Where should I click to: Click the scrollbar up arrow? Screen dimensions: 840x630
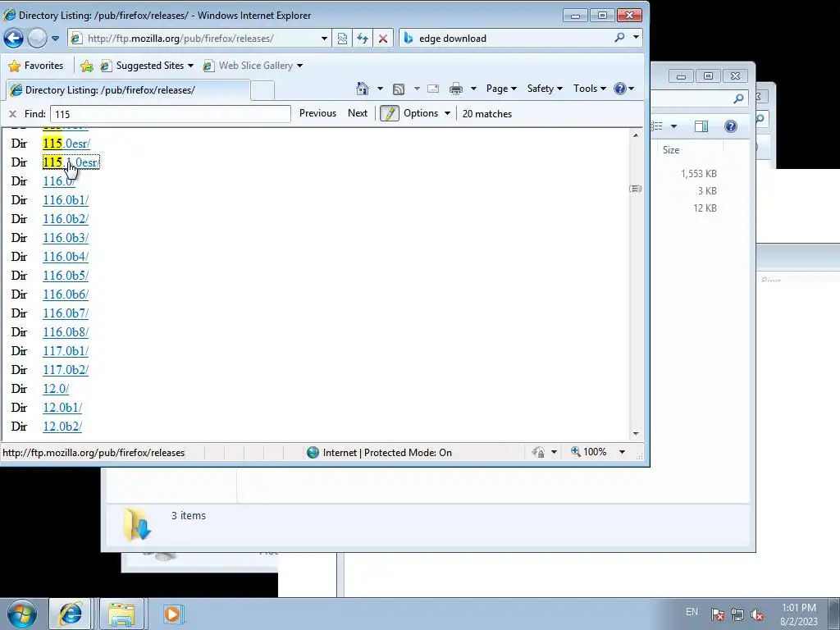click(x=636, y=135)
